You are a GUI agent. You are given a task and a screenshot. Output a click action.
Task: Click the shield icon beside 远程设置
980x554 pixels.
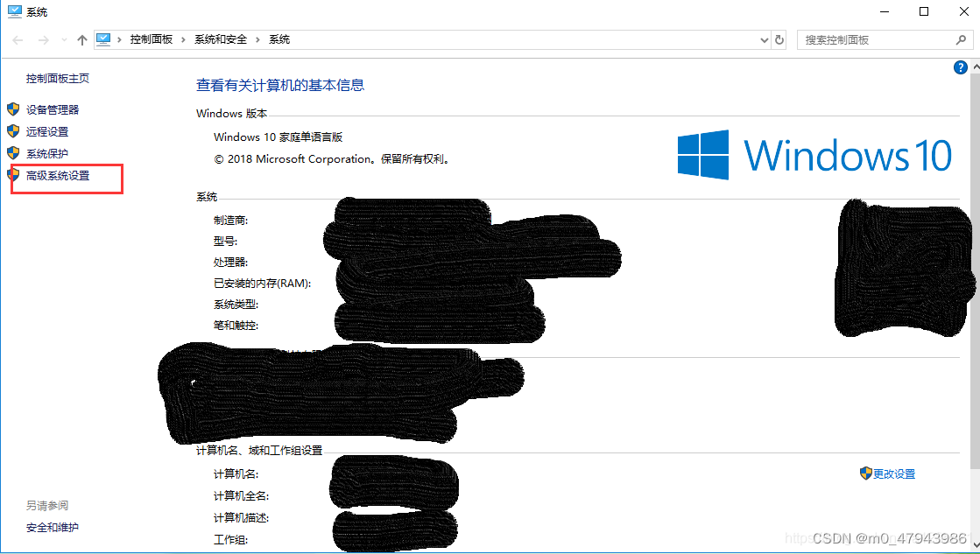pos(13,131)
